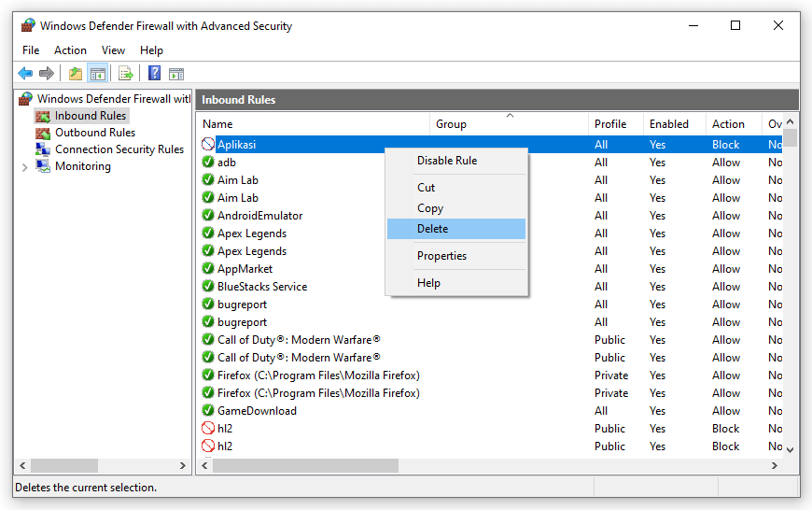
Task: Click the green check beside GameDownload
Action: [208, 410]
